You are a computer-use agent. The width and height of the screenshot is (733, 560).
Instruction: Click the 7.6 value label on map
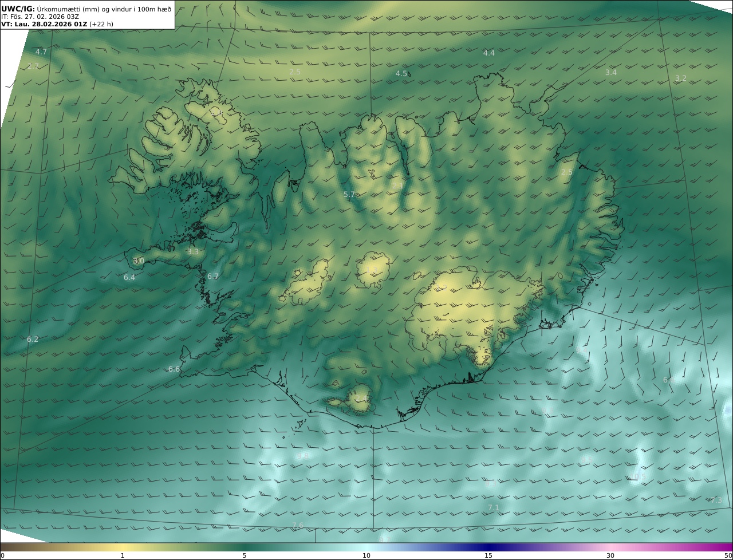click(x=298, y=526)
